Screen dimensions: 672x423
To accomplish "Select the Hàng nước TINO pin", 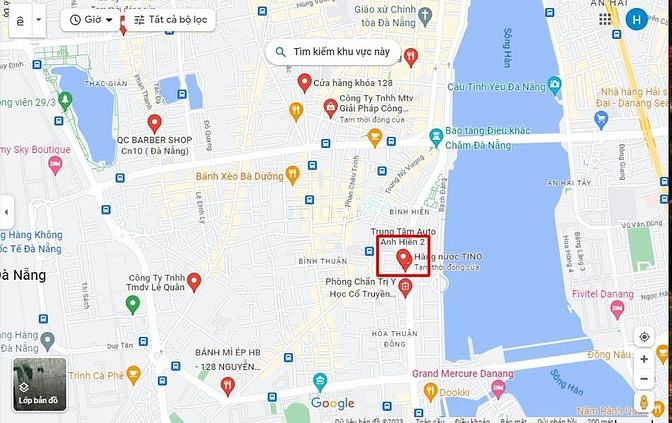I will pyautogui.click(x=404, y=260).
